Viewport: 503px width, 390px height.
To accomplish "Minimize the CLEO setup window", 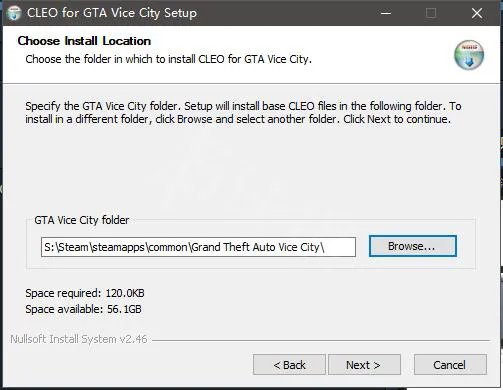I will point(386,13).
